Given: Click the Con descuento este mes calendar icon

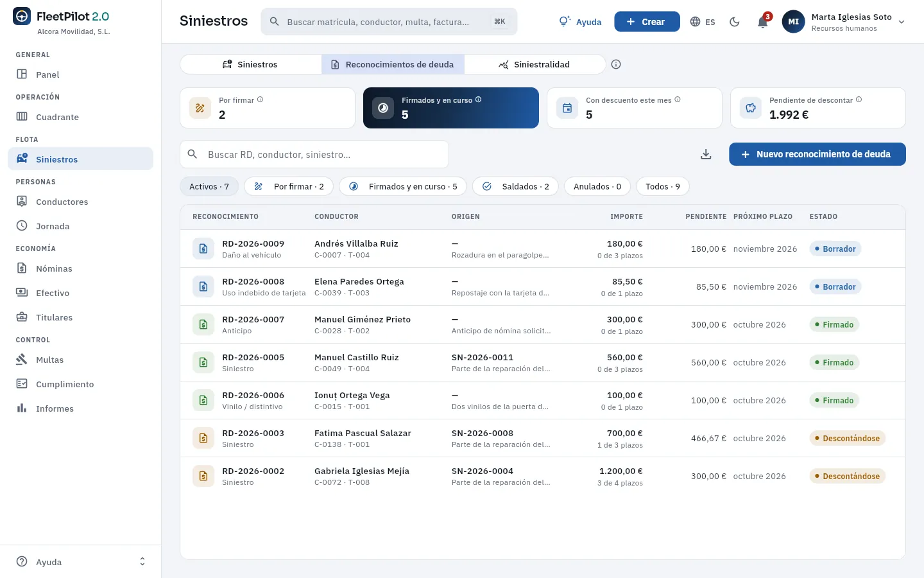Looking at the screenshot, I should point(567,108).
